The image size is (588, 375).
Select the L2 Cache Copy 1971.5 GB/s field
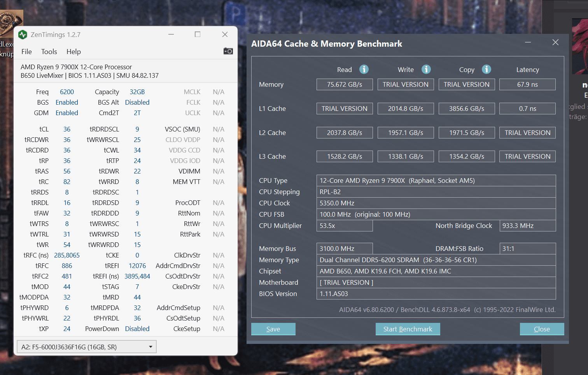[467, 133]
